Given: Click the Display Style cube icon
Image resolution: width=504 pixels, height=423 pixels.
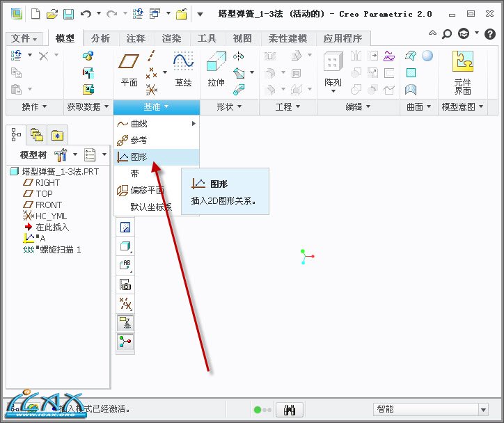Looking at the screenshot, I should 125,247.
